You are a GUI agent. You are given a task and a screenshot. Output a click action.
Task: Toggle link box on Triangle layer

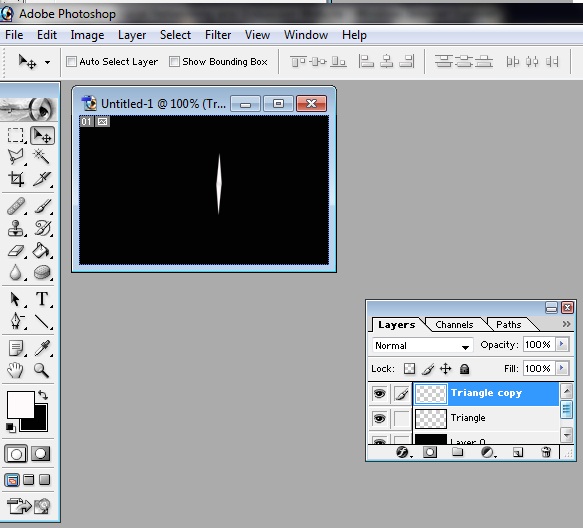[402, 419]
